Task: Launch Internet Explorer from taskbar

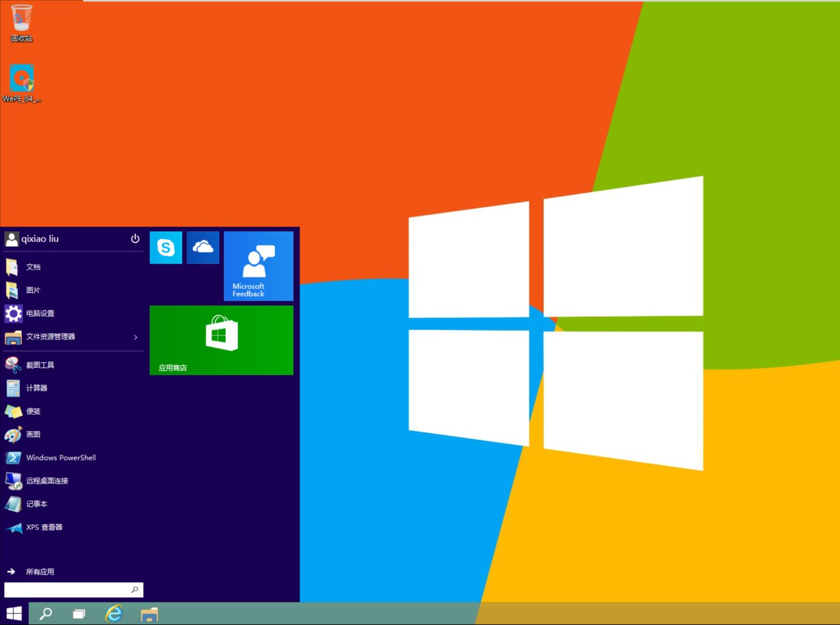Action: coord(114,613)
